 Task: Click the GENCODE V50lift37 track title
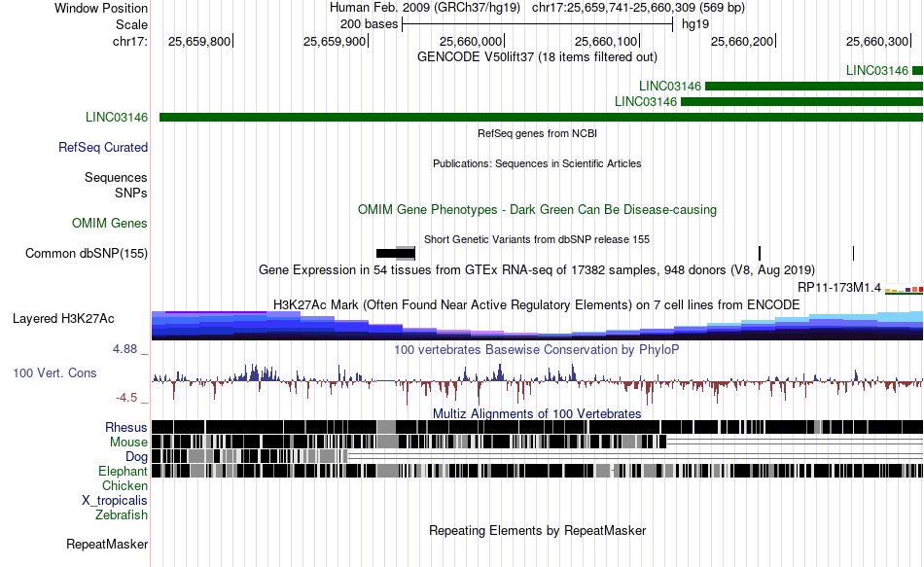(538, 57)
